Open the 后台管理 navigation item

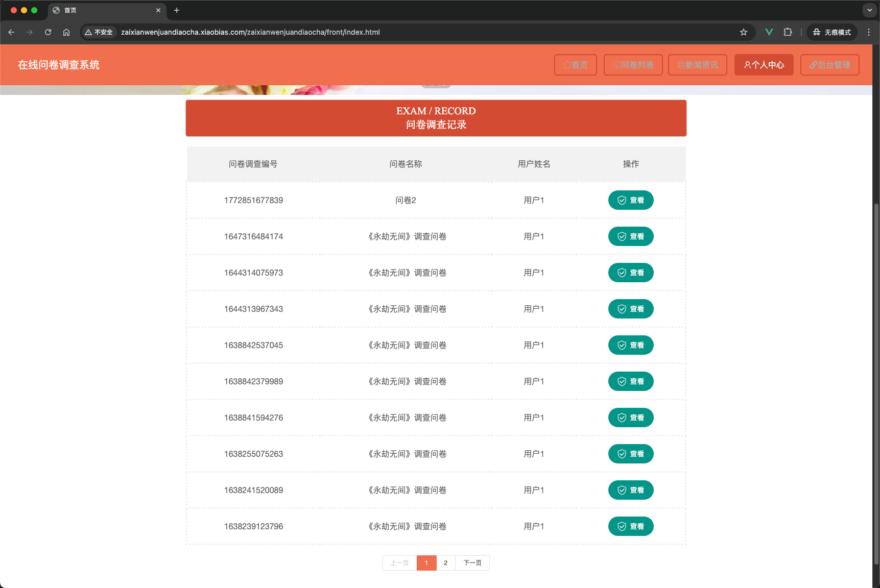point(830,65)
